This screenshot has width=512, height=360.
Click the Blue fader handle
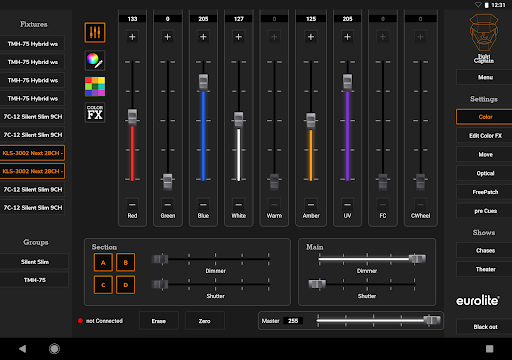point(203,82)
